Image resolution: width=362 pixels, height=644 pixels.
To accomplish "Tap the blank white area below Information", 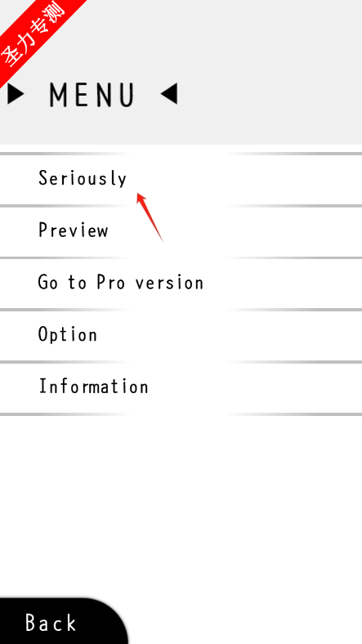I will click(x=181, y=505).
